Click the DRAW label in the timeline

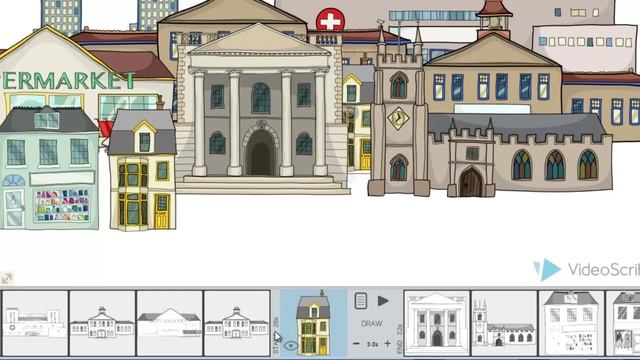coord(371,324)
